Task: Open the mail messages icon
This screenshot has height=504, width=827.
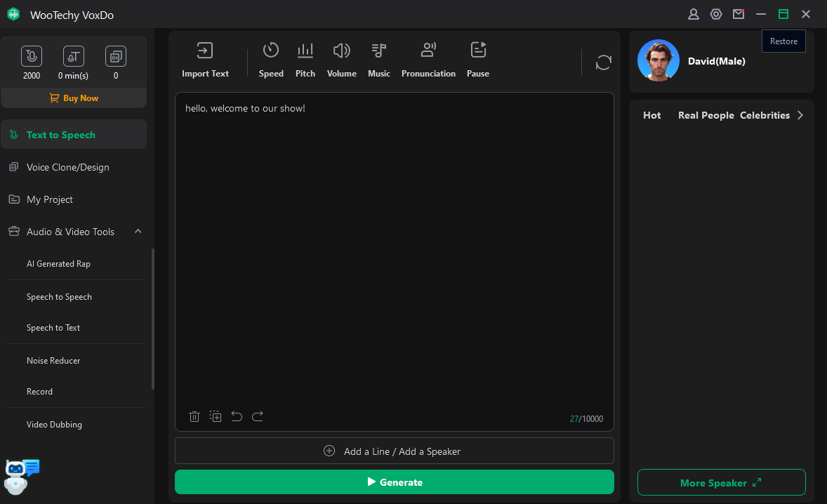Action: click(x=739, y=14)
